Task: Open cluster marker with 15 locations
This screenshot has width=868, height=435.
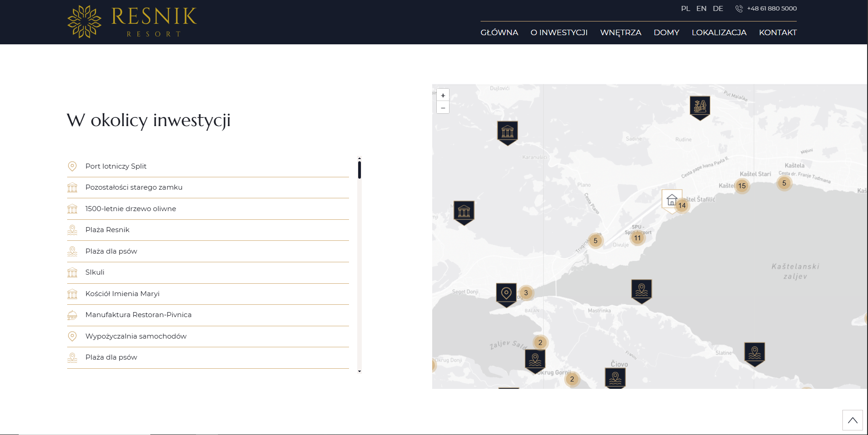Action: click(x=742, y=186)
